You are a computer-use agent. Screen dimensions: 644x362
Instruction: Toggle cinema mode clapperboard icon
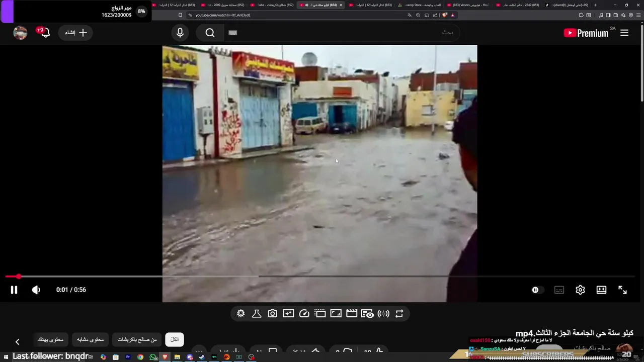(352, 314)
